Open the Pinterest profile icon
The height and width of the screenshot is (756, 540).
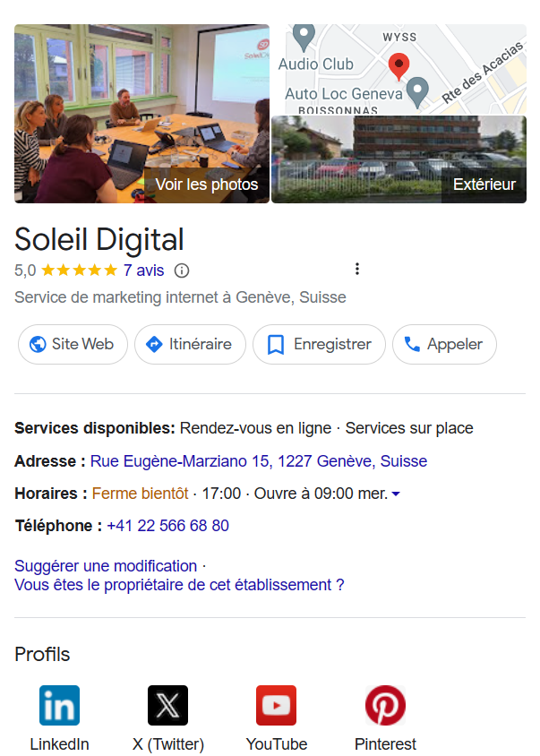385,705
